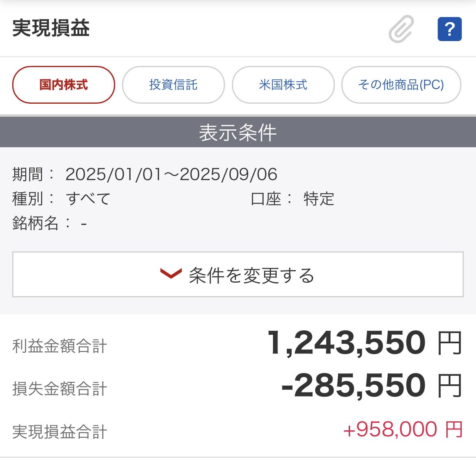Click the paperclip attachment icon
The height and width of the screenshot is (460, 476).
pos(401,29)
